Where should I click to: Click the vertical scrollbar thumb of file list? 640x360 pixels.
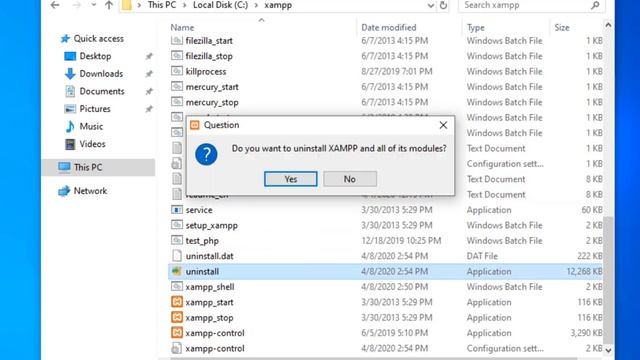(x=608, y=280)
